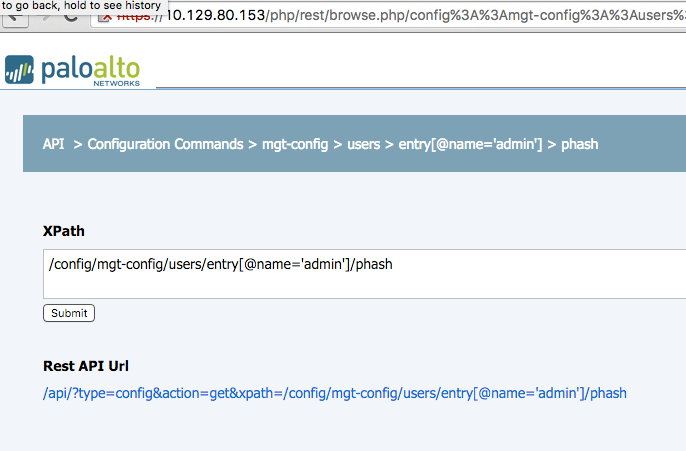The image size is (686, 451).
Task: Click the Rest API Url heading
Action: coord(86,366)
